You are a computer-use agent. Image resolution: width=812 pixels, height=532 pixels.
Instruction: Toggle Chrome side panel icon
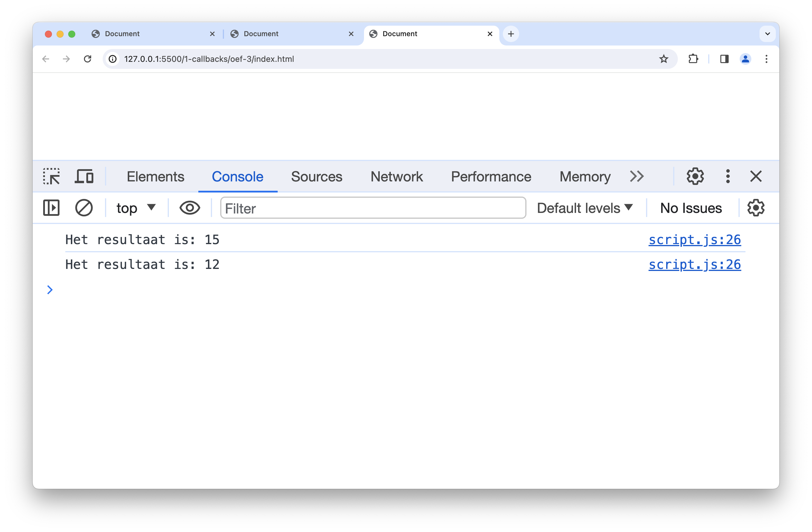[724, 59]
